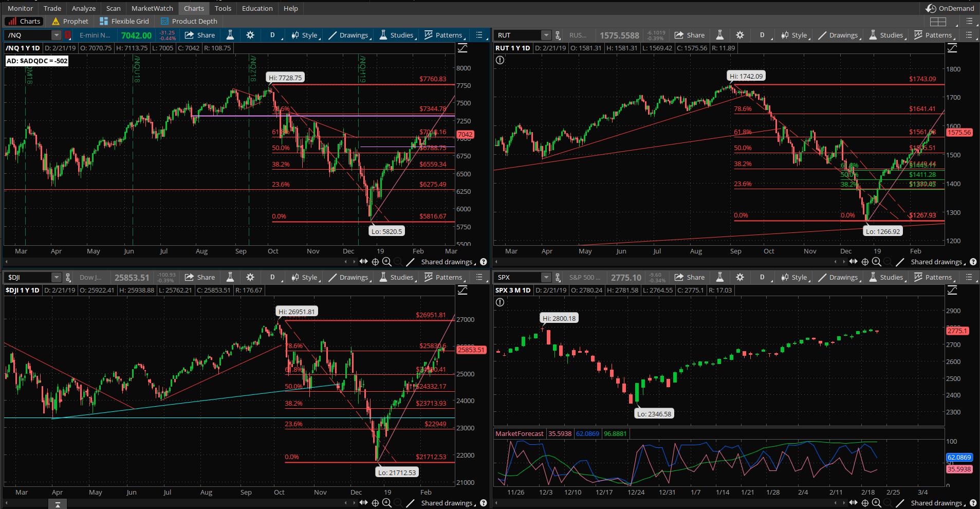Screen dimensions: 980x509
Task: Toggle OnDemand mode
Action: (x=950, y=8)
